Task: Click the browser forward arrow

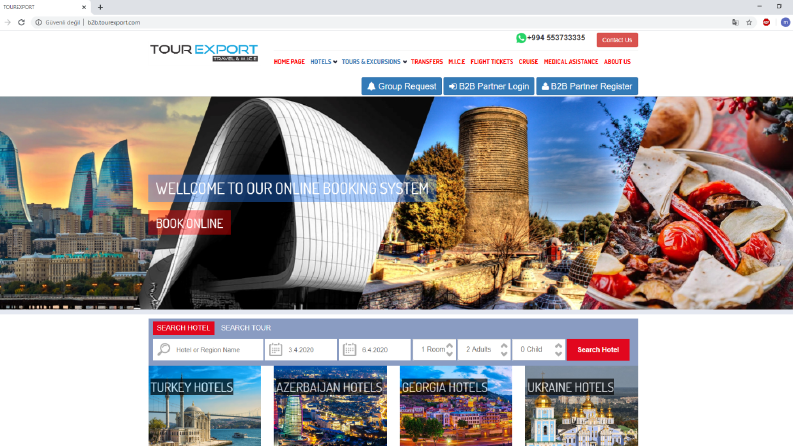Action: tap(8, 22)
